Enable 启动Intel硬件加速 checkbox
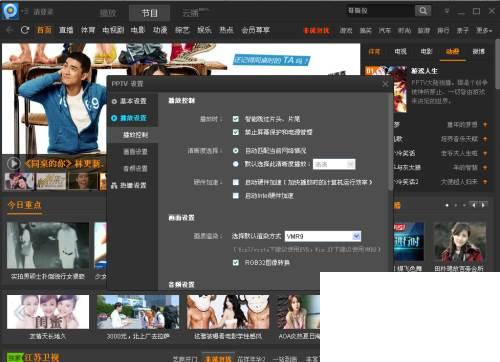 pyautogui.click(x=236, y=196)
